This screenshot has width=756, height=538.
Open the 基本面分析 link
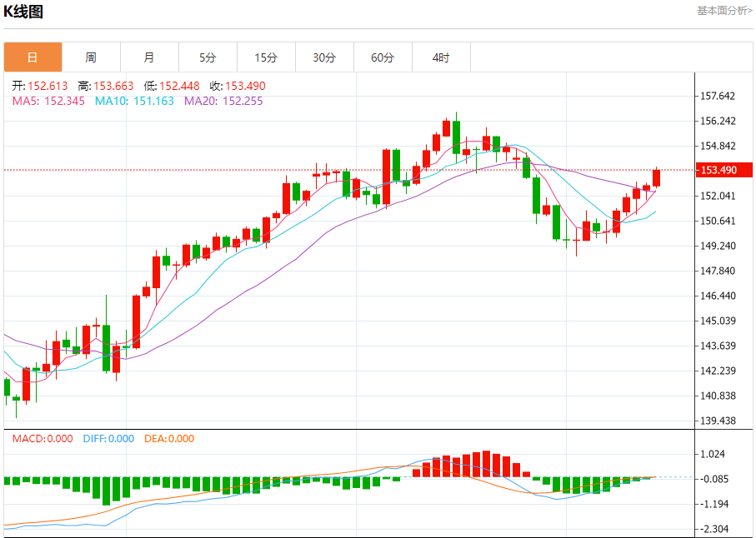[724, 10]
